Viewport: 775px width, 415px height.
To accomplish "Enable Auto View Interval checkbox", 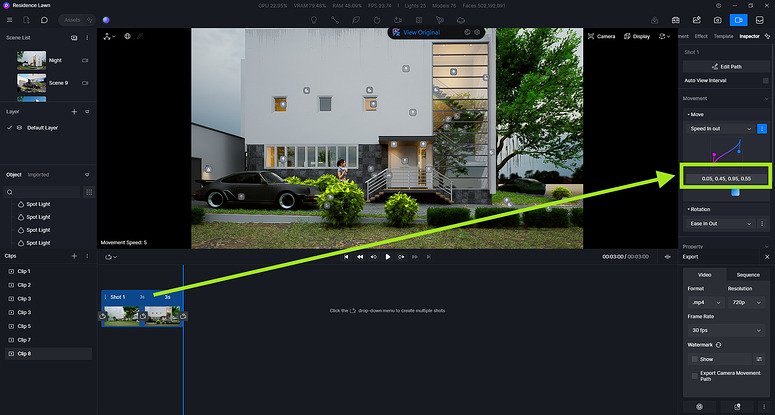I will coord(766,81).
